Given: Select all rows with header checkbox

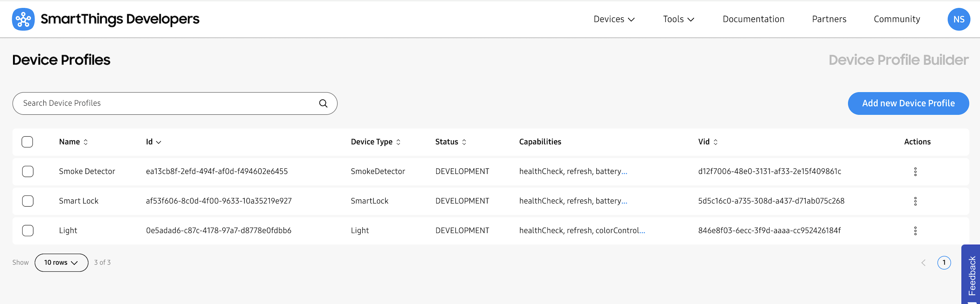Looking at the screenshot, I should click(x=27, y=142).
